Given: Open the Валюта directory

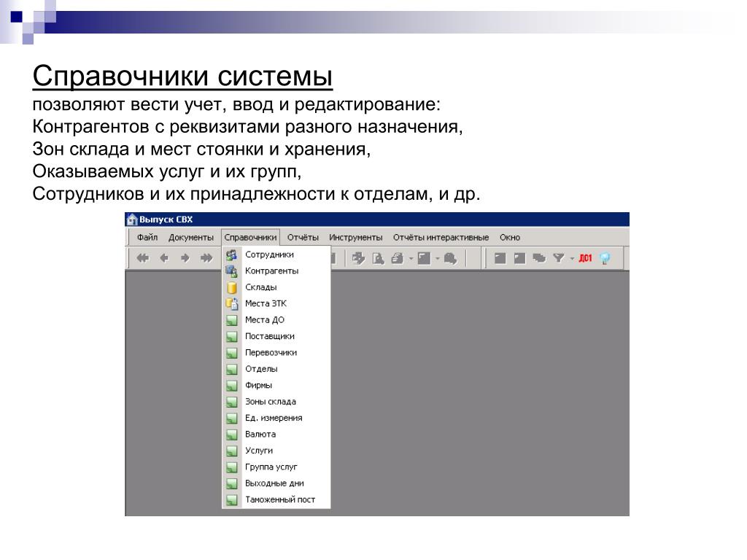Looking at the screenshot, I should coord(276,435).
